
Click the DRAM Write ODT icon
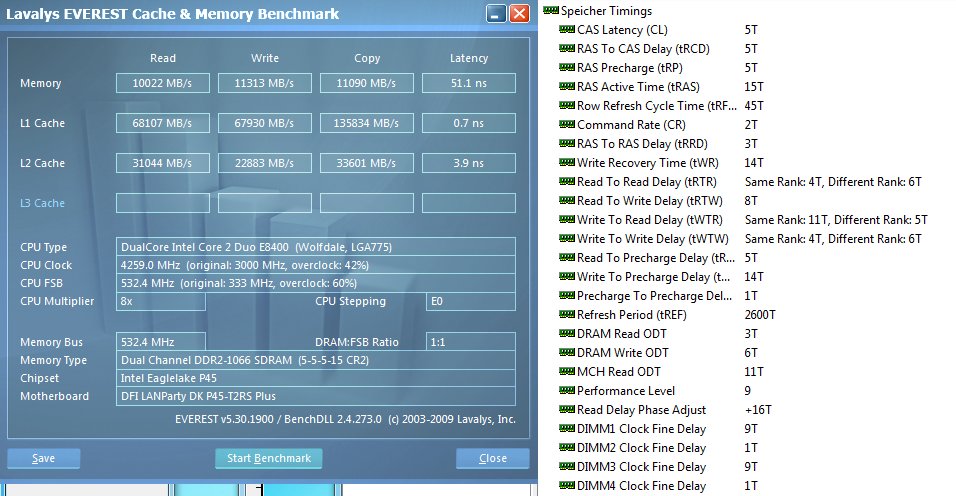567,352
